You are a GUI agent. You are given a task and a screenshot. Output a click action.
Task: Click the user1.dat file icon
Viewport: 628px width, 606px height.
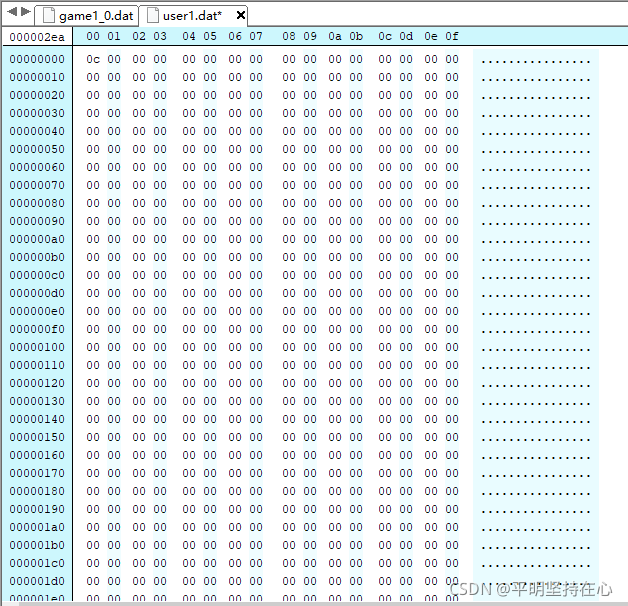pos(153,16)
